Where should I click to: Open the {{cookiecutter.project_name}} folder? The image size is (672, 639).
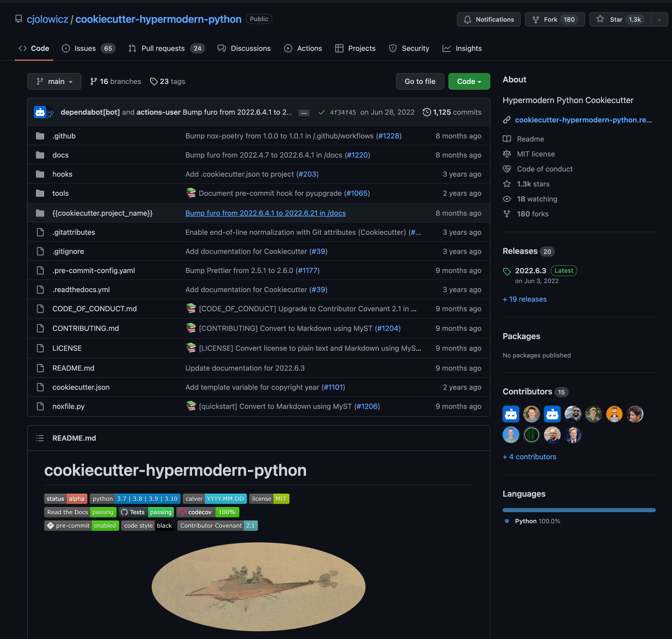coord(103,213)
